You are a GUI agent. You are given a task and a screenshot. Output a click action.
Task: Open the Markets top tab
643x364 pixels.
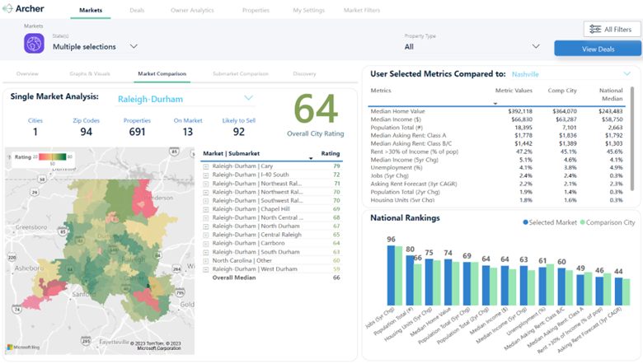coord(91,10)
